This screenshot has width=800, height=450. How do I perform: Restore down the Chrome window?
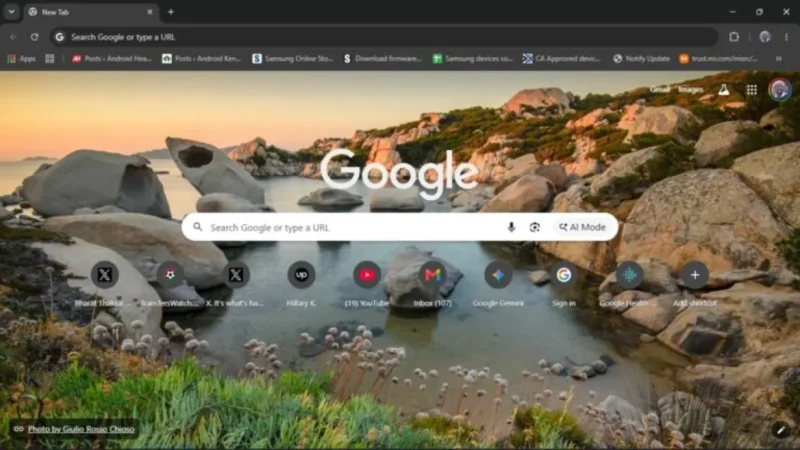point(759,12)
